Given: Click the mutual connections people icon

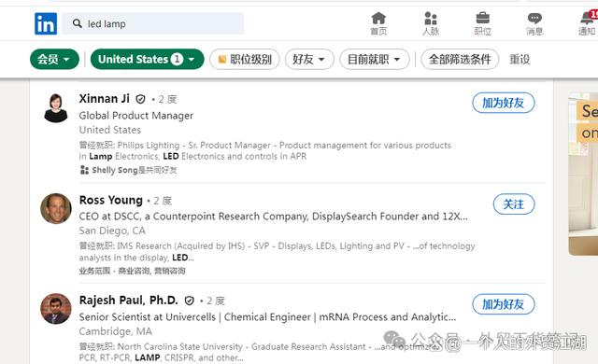Looking at the screenshot, I should pos(84,170).
